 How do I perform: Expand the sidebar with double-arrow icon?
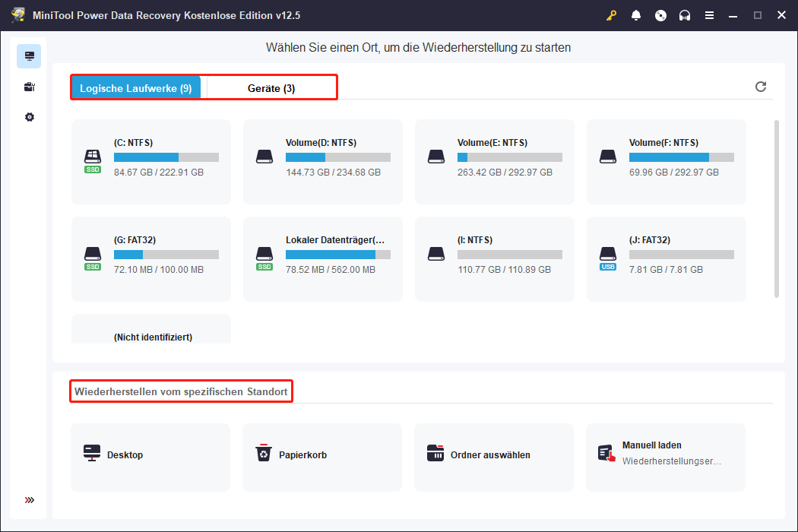click(30, 500)
